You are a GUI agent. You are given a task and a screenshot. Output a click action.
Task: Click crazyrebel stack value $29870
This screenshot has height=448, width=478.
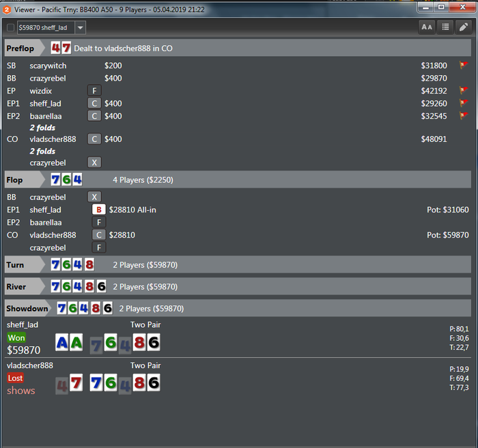point(434,79)
